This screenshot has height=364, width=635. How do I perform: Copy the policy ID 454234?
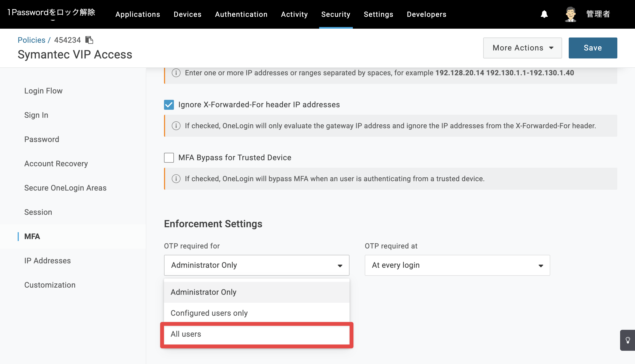(89, 40)
